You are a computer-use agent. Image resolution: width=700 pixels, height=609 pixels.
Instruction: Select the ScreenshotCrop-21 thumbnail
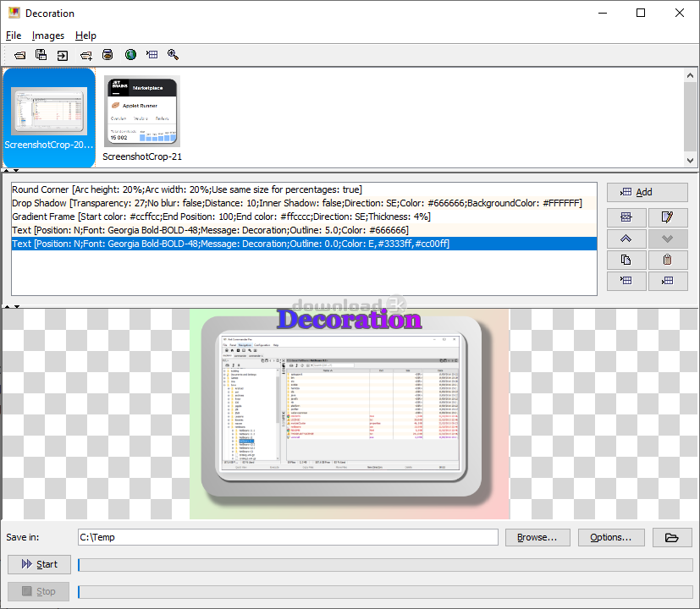[142, 118]
